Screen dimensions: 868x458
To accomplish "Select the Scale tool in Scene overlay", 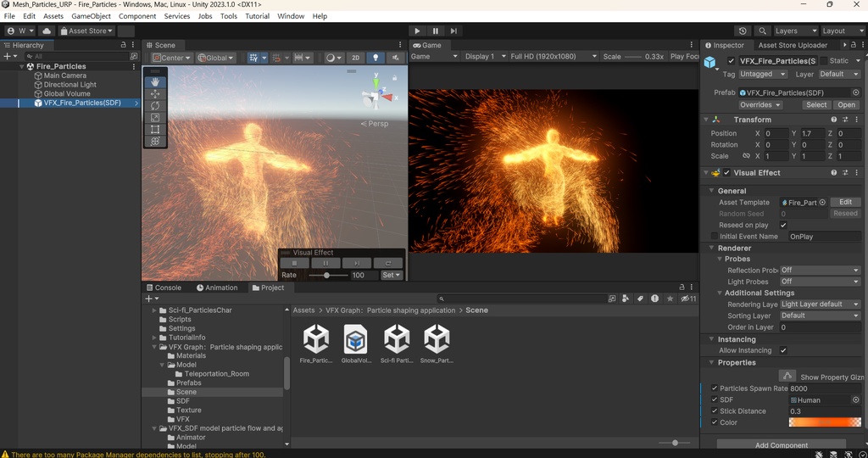I will click(155, 117).
